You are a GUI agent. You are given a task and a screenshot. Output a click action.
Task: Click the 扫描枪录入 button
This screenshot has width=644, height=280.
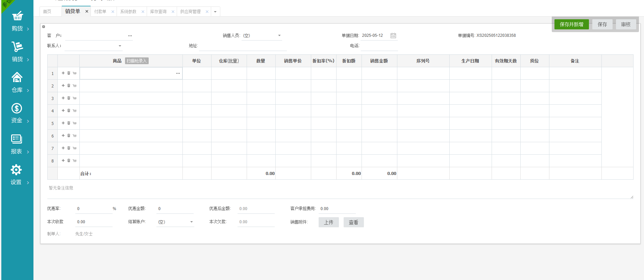pos(137,61)
